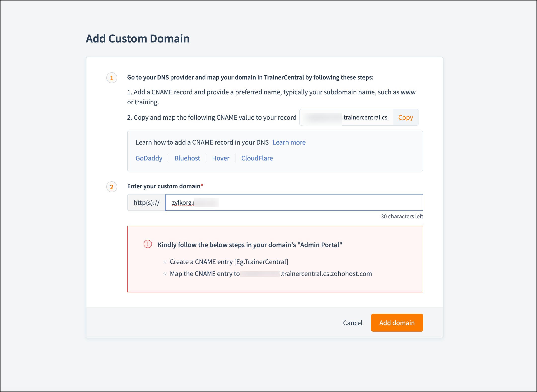Open the CloudFlare DNS guide link
Screen dimensions: 537x392
pyautogui.click(x=257, y=158)
